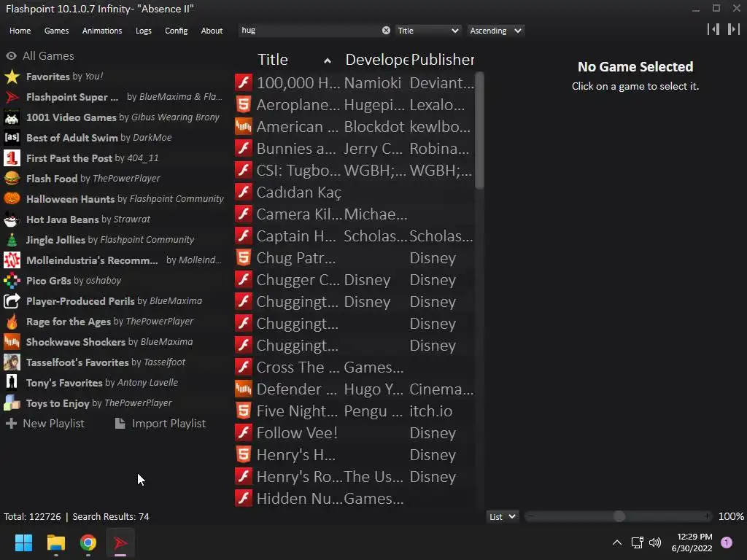The image size is (747, 560).
Task: Open the Animations section
Action: pyautogui.click(x=102, y=31)
